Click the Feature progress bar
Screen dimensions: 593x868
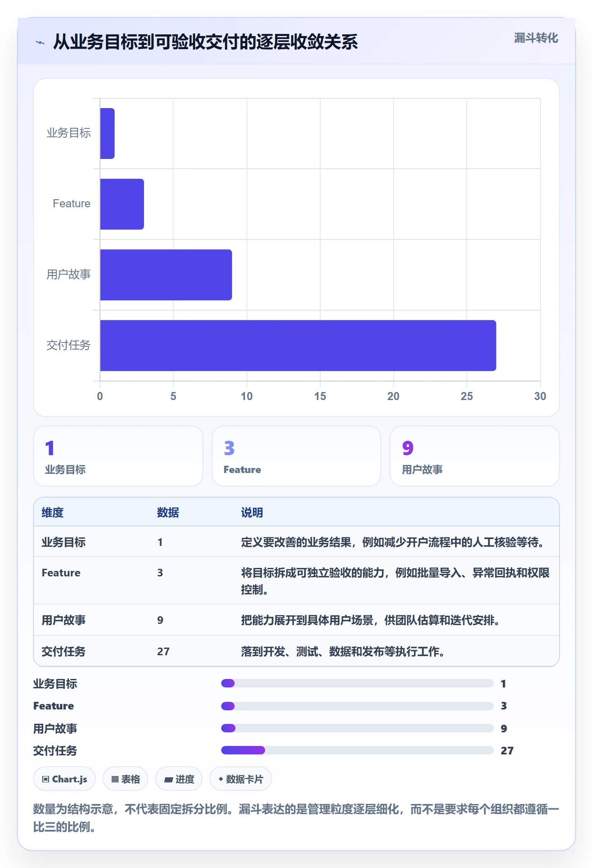(357, 706)
